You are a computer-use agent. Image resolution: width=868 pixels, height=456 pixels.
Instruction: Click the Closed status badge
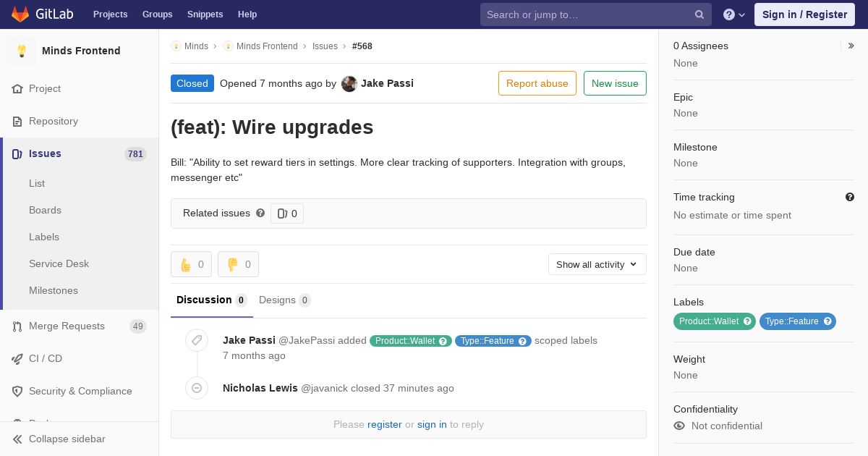[192, 83]
